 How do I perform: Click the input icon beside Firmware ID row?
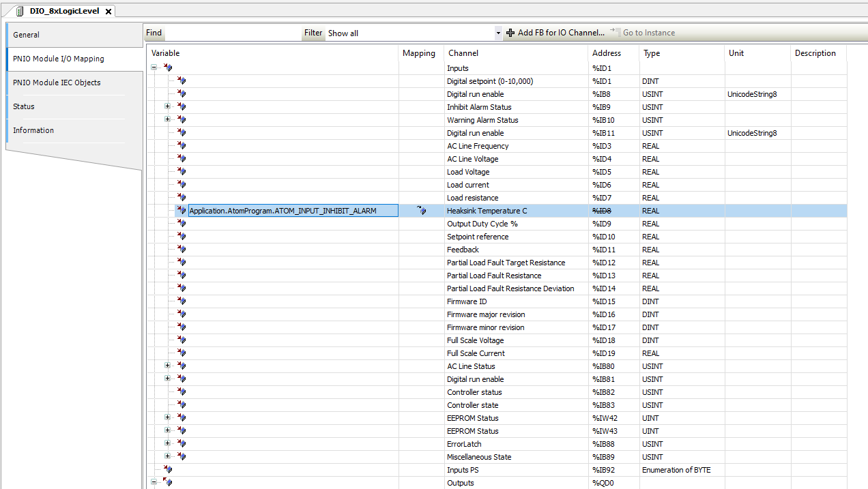point(181,301)
